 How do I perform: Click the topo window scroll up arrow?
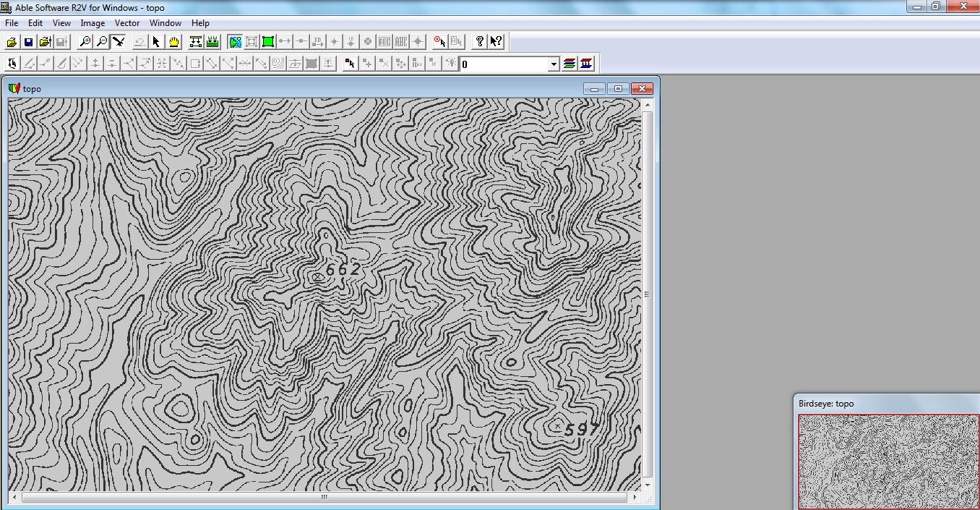click(647, 105)
